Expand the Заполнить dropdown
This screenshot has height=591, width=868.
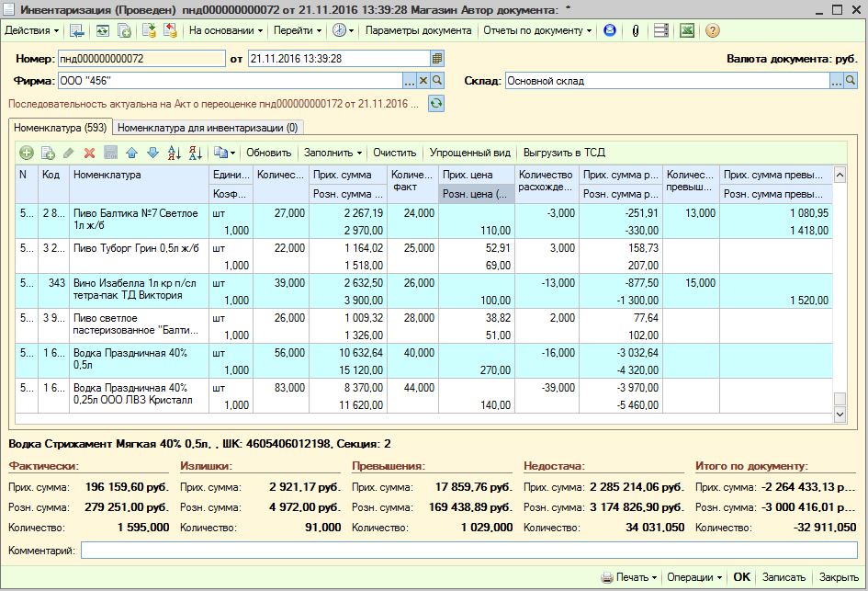point(333,153)
